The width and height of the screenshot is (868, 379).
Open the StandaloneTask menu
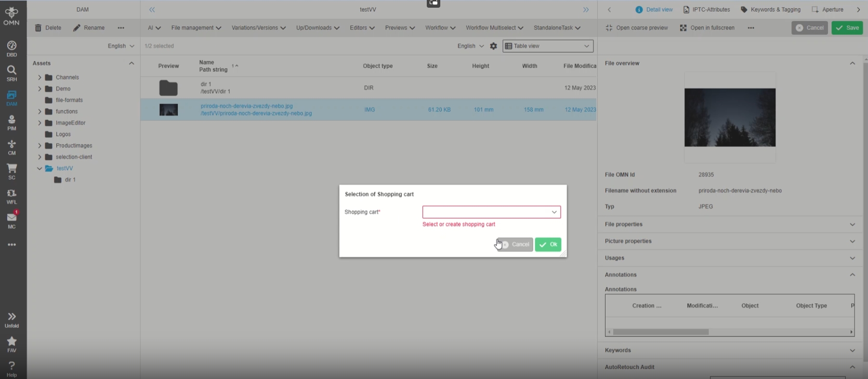(x=557, y=28)
